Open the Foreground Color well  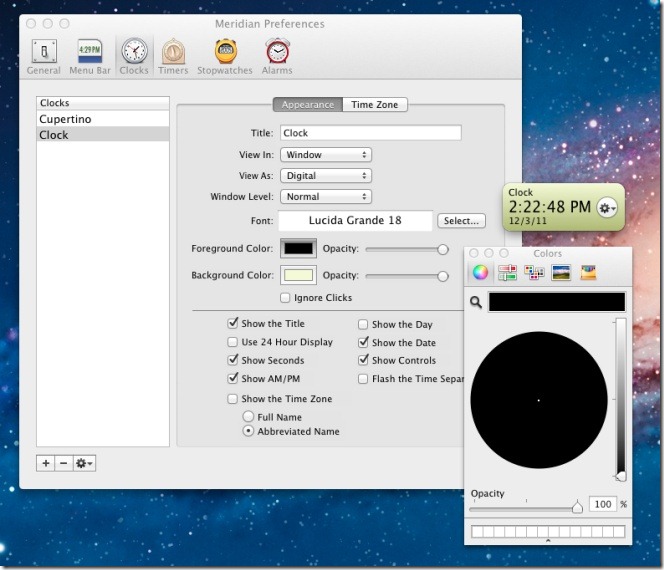(x=298, y=249)
